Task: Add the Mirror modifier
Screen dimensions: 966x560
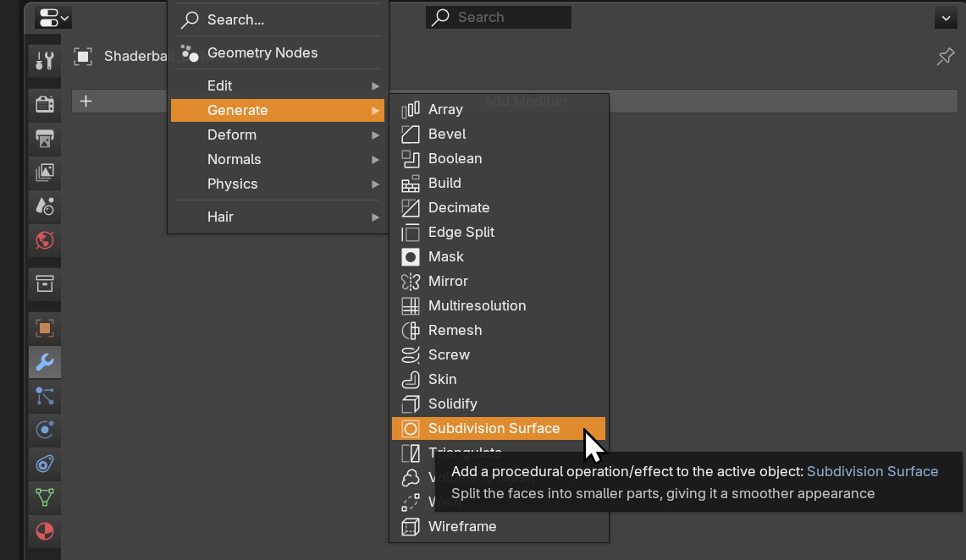Action: click(499, 281)
